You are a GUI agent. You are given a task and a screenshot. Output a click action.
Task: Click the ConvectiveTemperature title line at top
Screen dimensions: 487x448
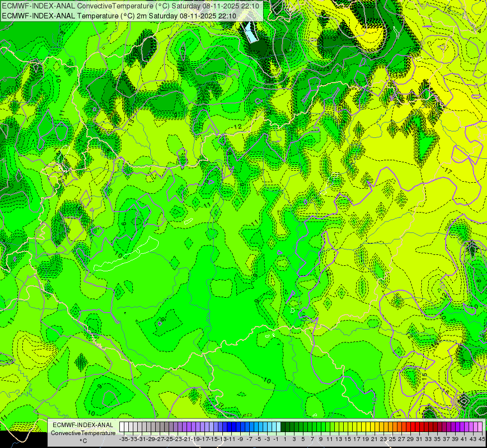(x=130, y=6)
